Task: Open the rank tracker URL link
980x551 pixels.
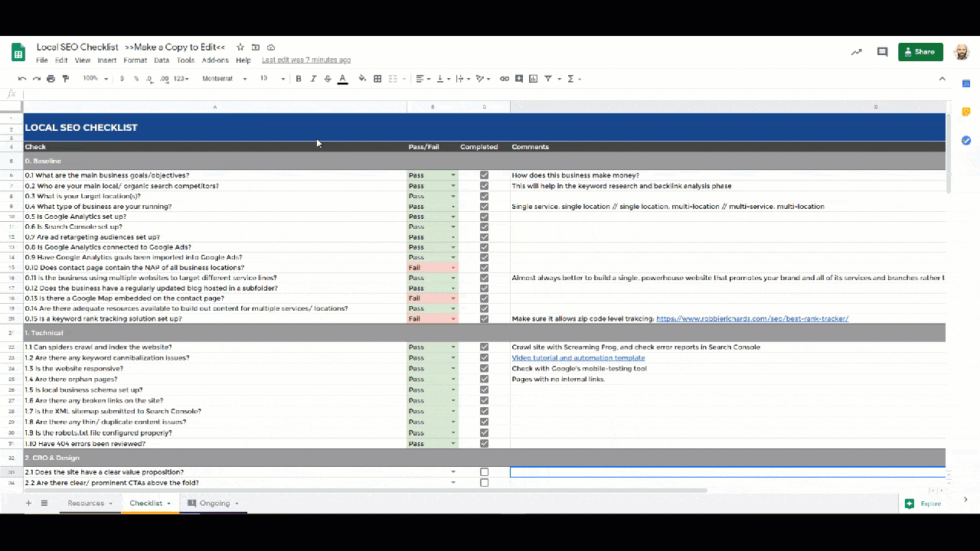Action: pos(752,318)
